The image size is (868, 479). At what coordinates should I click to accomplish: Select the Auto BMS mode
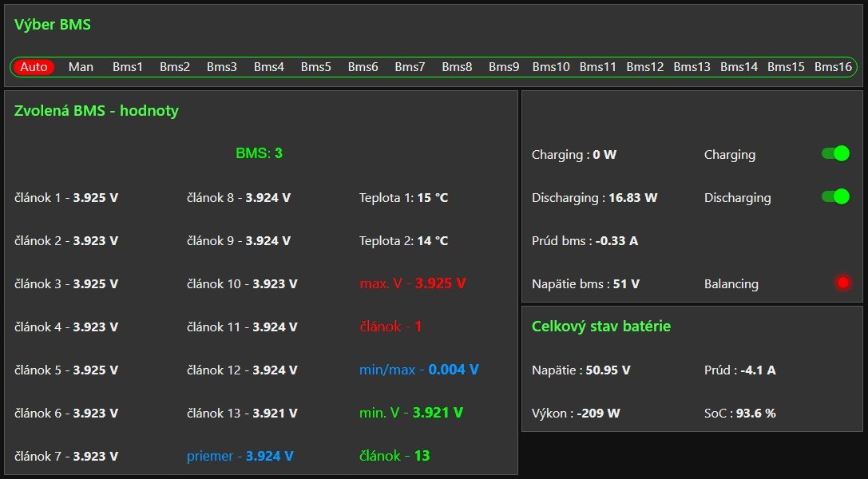[x=34, y=67]
